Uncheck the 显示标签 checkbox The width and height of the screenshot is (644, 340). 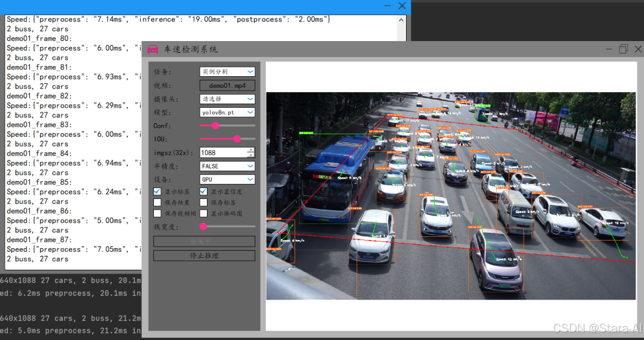(x=157, y=192)
